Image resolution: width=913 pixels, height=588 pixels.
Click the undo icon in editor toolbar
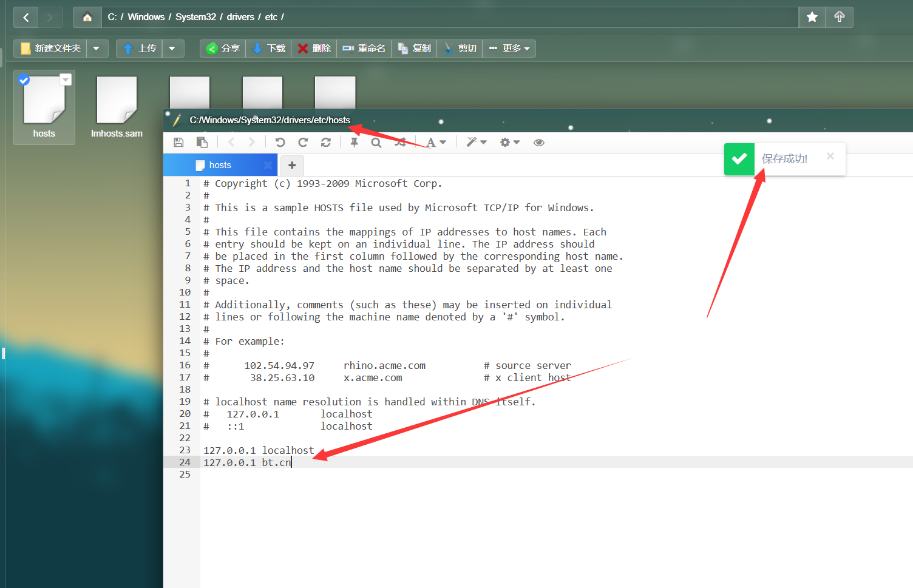280,142
